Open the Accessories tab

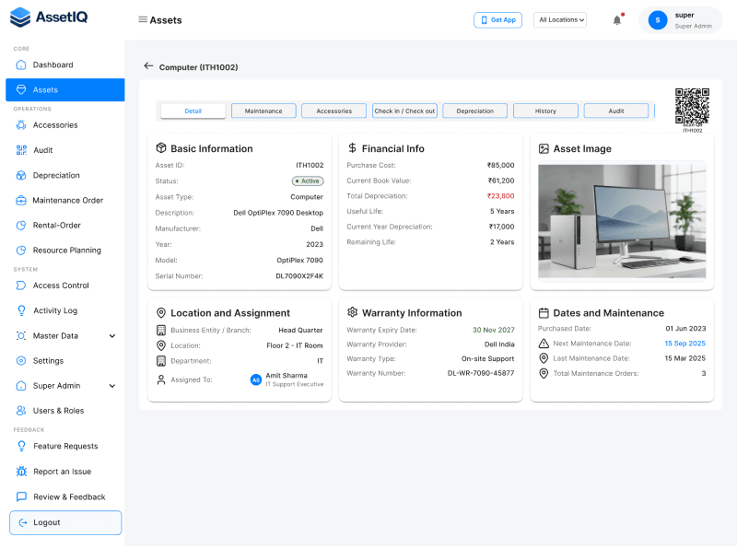pos(333,111)
